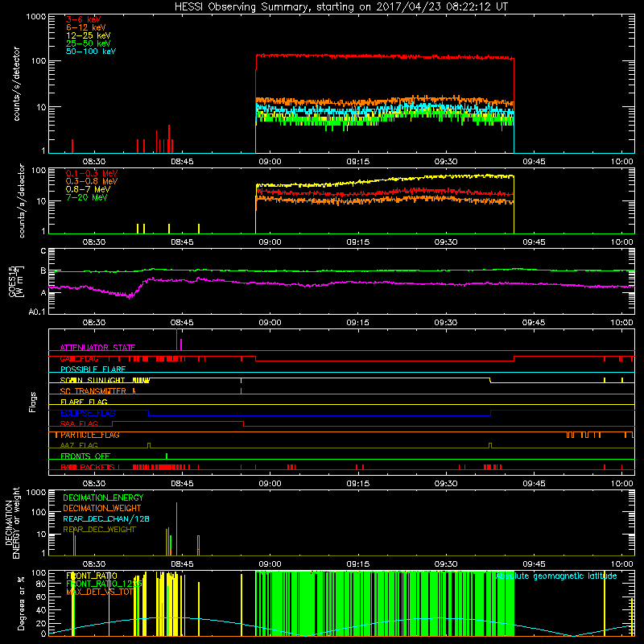Select the red 3-6 keV legend label
This screenshot has width=644, height=644.
(x=83, y=19)
